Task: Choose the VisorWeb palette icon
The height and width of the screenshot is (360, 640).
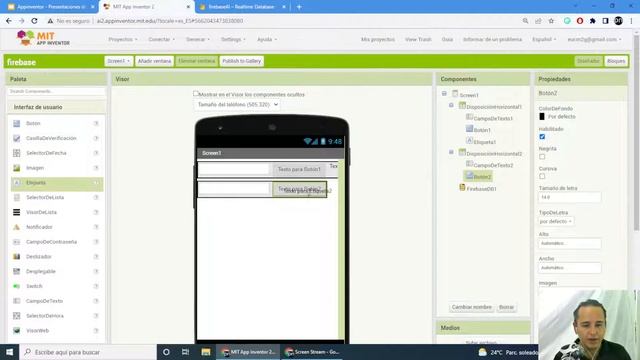Action: tap(17, 331)
